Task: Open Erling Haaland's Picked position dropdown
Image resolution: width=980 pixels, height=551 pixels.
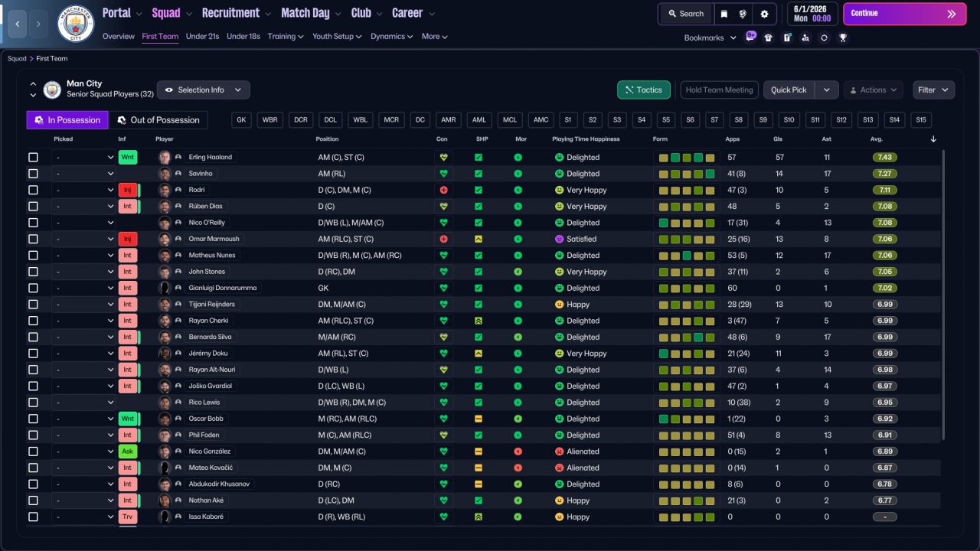Action: tap(83, 157)
